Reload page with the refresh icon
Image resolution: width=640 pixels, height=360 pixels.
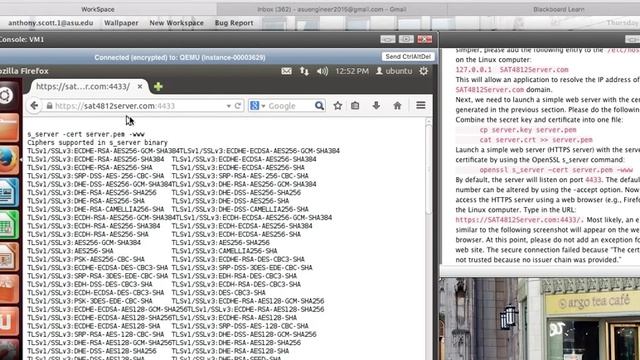point(238,106)
